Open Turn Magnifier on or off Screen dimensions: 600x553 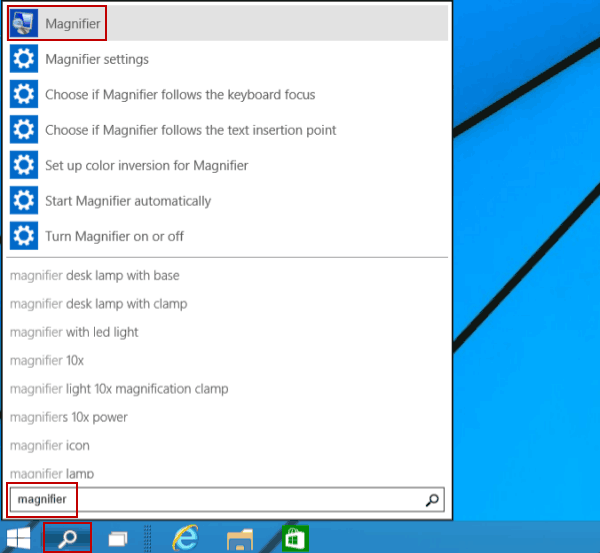tap(227, 236)
